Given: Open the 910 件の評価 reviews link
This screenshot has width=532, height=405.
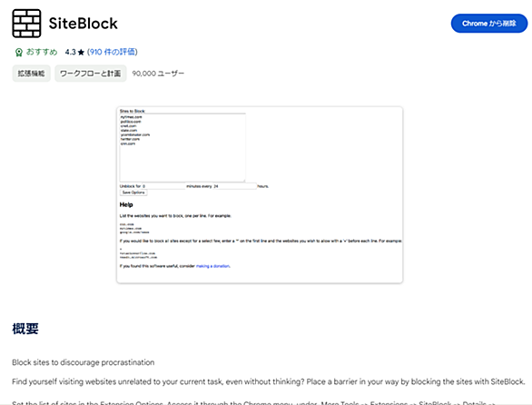Looking at the screenshot, I should (x=113, y=52).
